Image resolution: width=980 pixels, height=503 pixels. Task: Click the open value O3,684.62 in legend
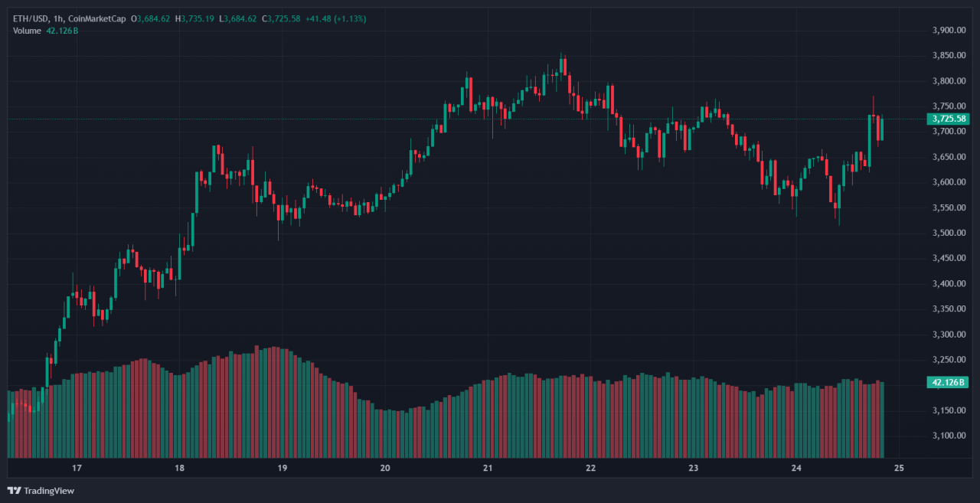coord(150,18)
